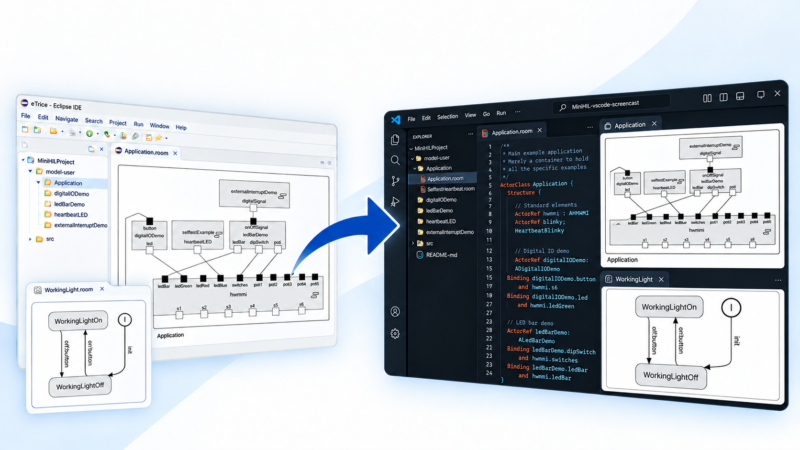The width and height of the screenshot is (800, 450).
Task: Collapse model-user folder in VS Code Explorer
Action: click(x=413, y=158)
